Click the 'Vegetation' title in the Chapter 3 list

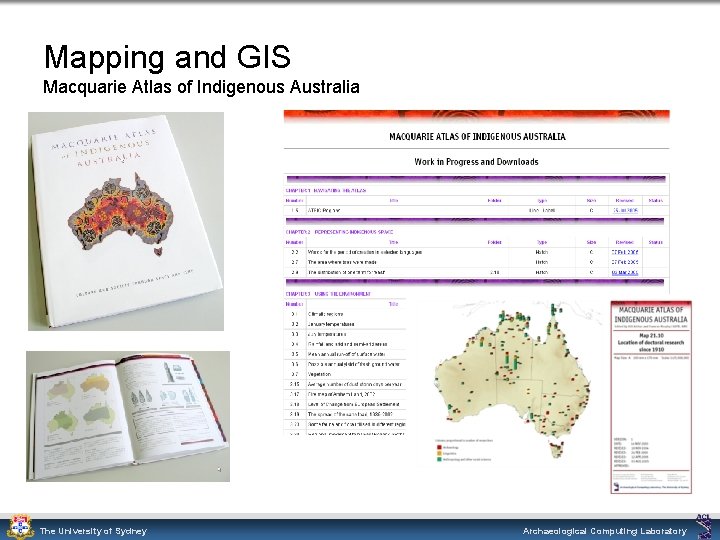tap(319, 374)
